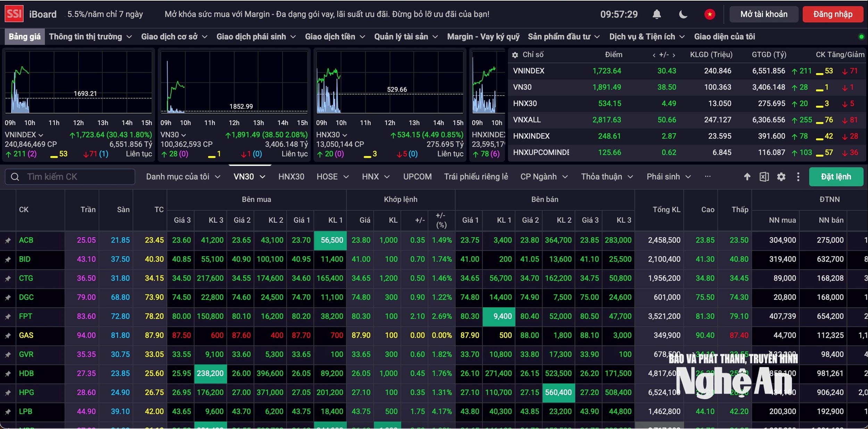Open Phái sinh dropdown
The height and width of the screenshot is (429, 868).
[668, 177]
